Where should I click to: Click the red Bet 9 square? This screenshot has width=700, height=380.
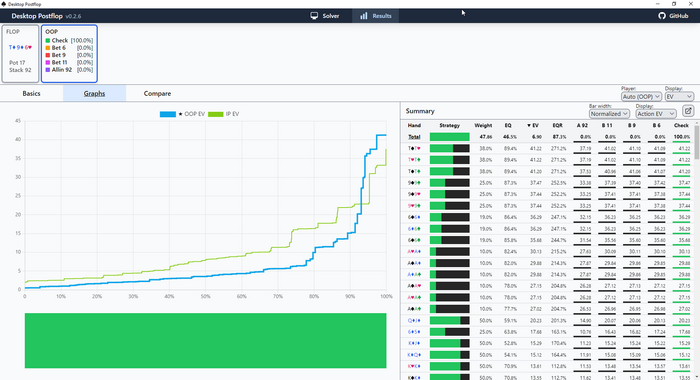point(48,55)
